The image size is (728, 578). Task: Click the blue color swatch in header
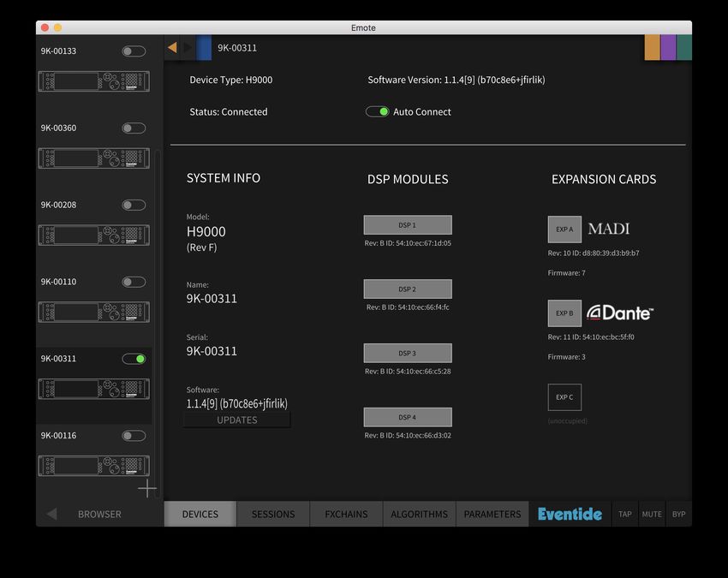click(204, 47)
